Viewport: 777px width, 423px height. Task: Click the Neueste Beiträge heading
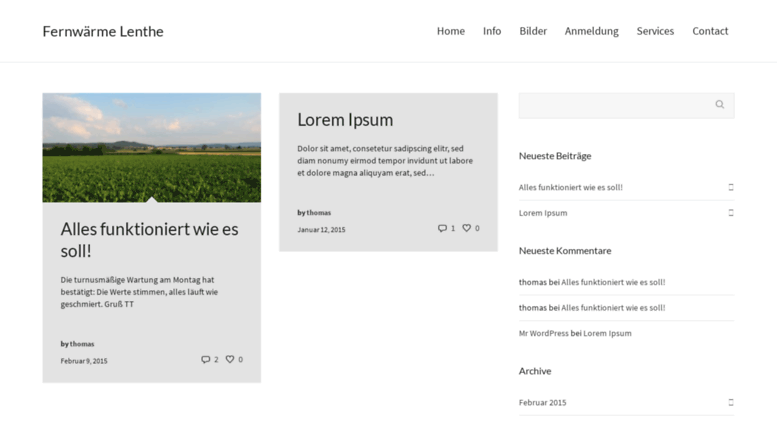pos(555,156)
